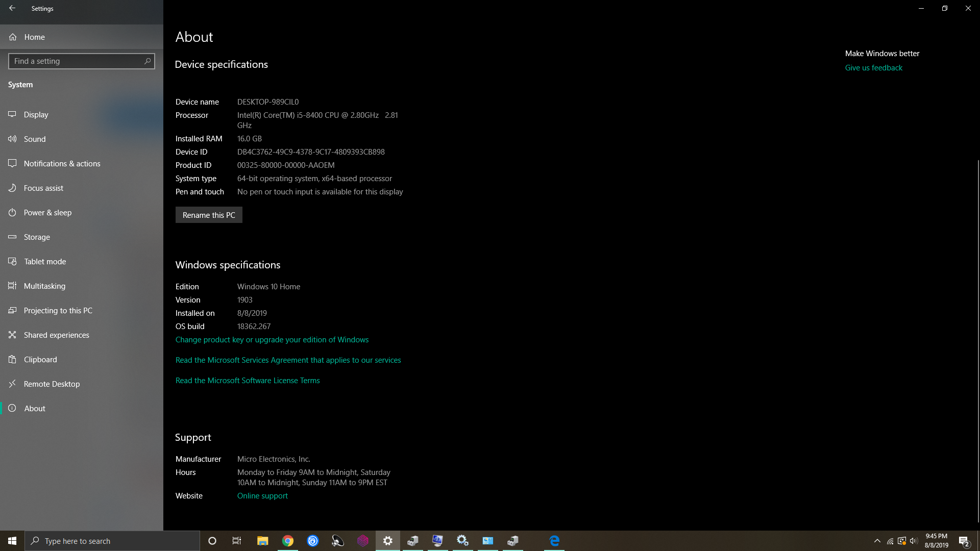Open Change product key link

coord(272,339)
